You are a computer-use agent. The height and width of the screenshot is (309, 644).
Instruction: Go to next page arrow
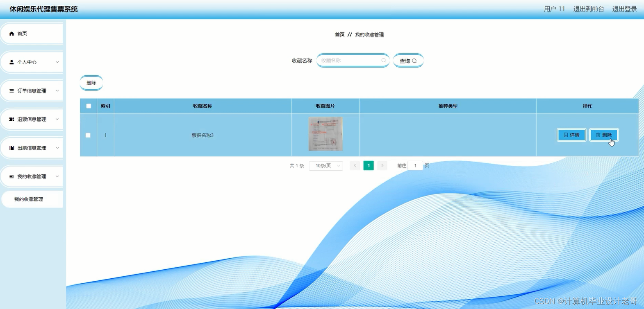[x=382, y=166]
